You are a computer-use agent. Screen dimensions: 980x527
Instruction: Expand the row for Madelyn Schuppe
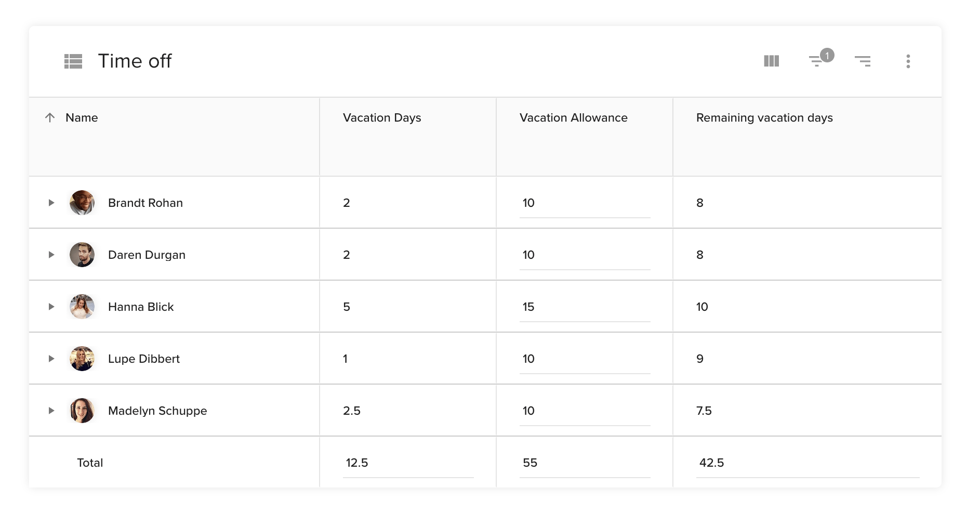[x=51, y=410]
